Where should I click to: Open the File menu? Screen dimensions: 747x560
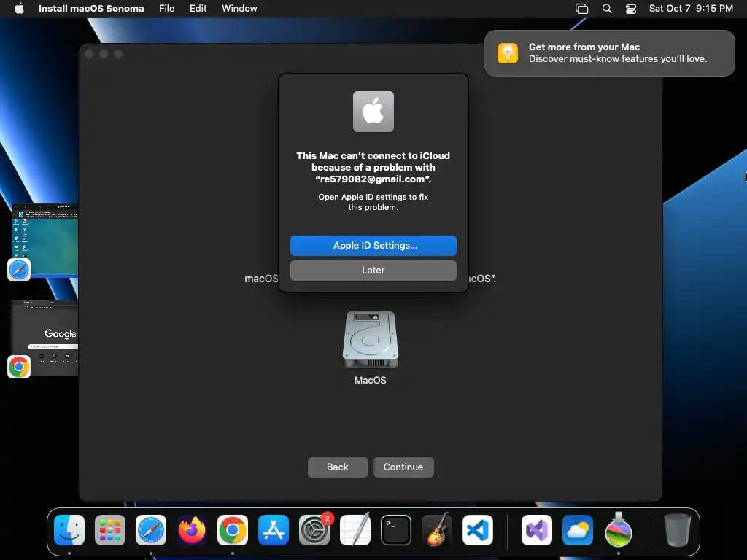[x=167, y=8]
